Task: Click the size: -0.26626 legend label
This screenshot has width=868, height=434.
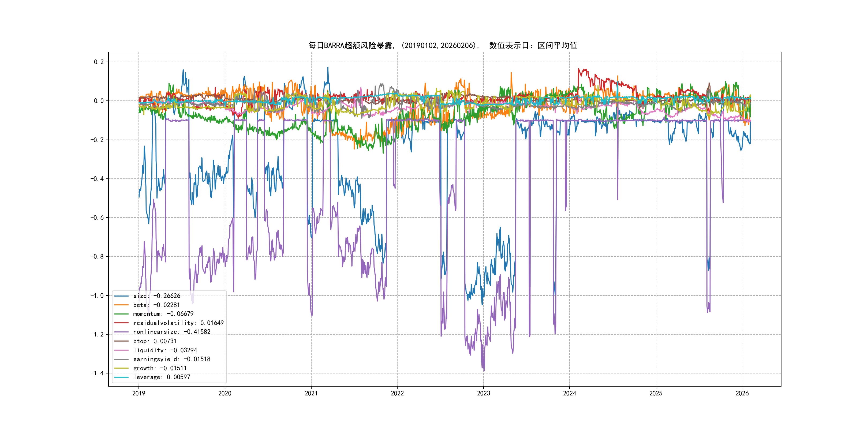Action: tap(157, 296)
